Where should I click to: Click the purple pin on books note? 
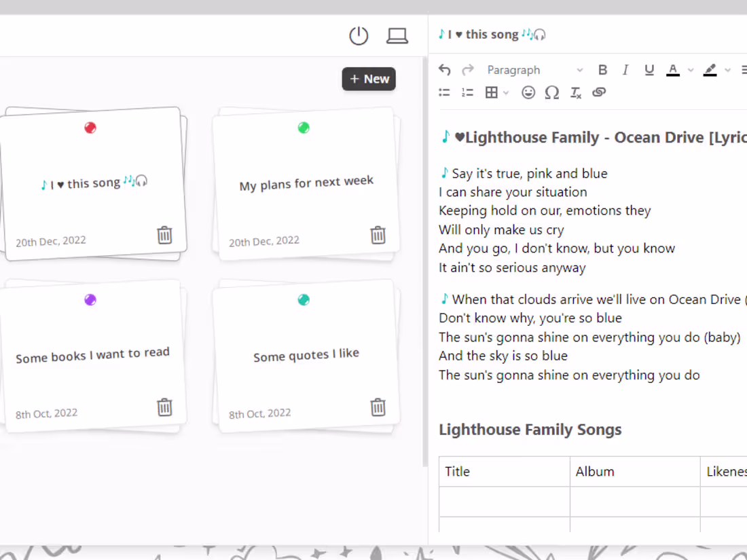(90, 299)
